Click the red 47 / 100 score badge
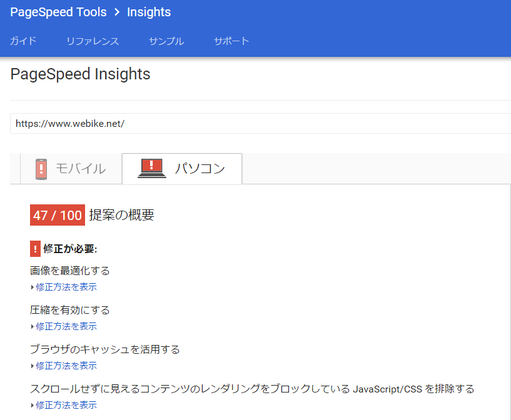This screenshot has height=420, width=511. point(58,216)
